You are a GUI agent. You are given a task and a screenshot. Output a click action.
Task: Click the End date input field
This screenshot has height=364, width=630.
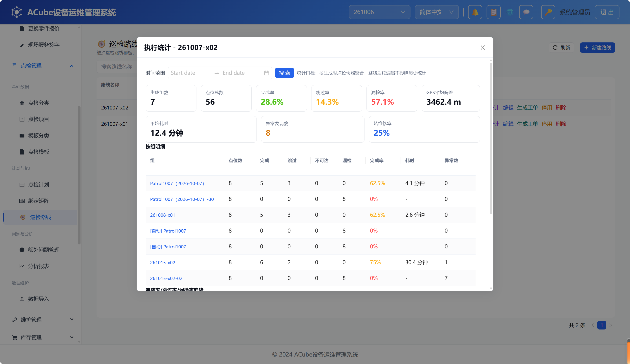click(x=241, y=73)
